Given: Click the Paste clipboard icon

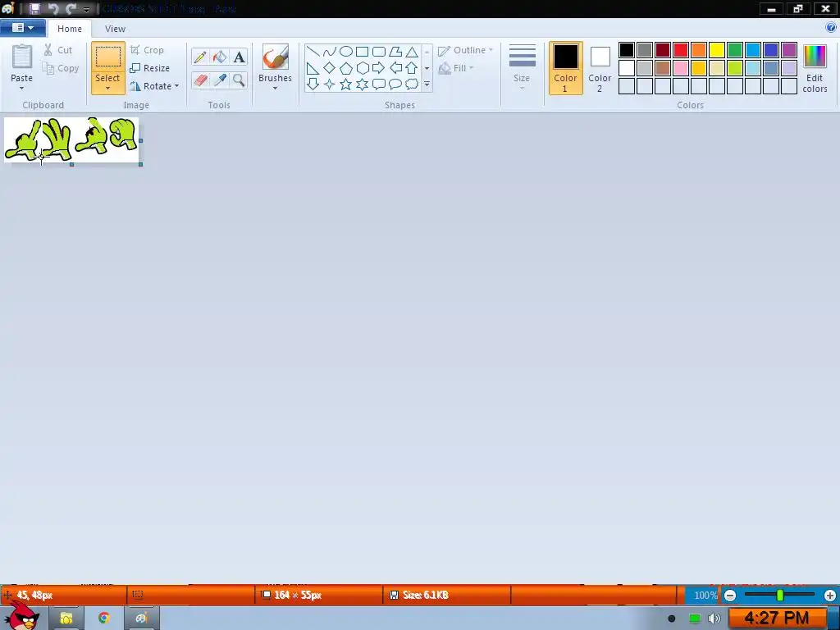Looking at the screenshot, I should [22, 57].
